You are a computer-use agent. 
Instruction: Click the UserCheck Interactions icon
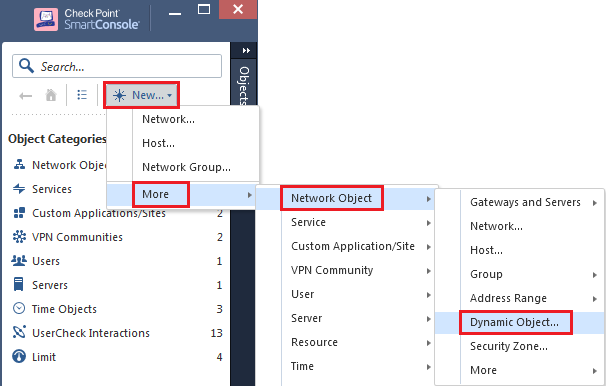[19, 332]
